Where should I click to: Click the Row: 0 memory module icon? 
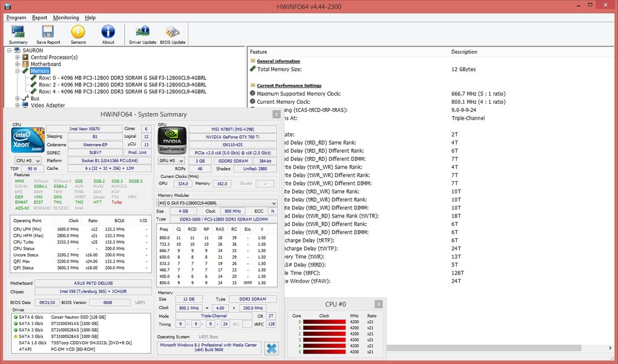(x=34, y=78)
